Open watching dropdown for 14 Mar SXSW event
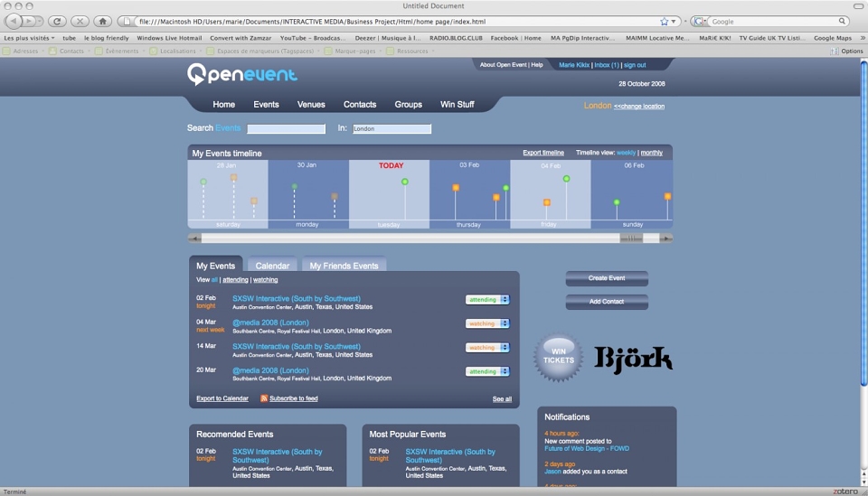The height and width of the screenshot is (496, 868). click(x=487, y=348)
